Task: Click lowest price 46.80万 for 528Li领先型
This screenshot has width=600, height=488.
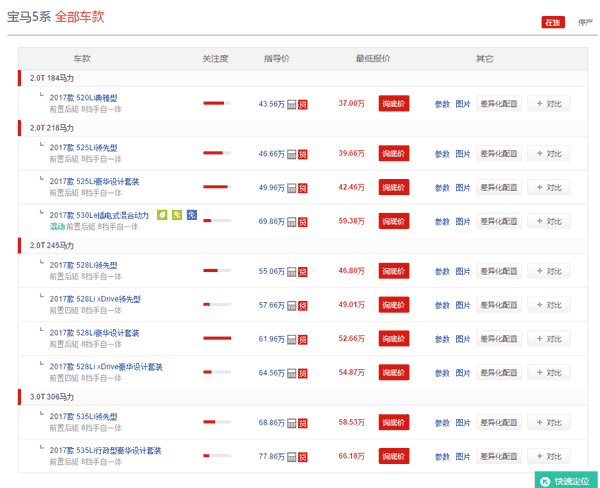Action: tap(352, 271)
